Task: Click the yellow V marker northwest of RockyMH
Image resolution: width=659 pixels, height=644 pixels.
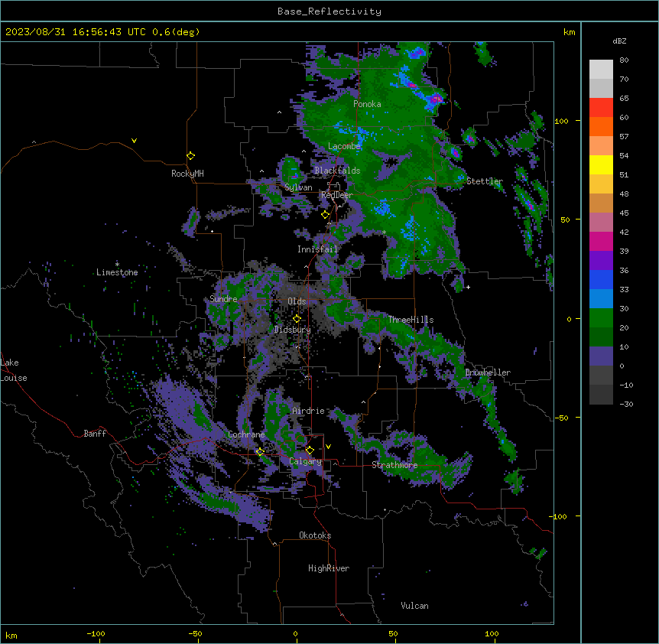Action: tap(134, 141)
